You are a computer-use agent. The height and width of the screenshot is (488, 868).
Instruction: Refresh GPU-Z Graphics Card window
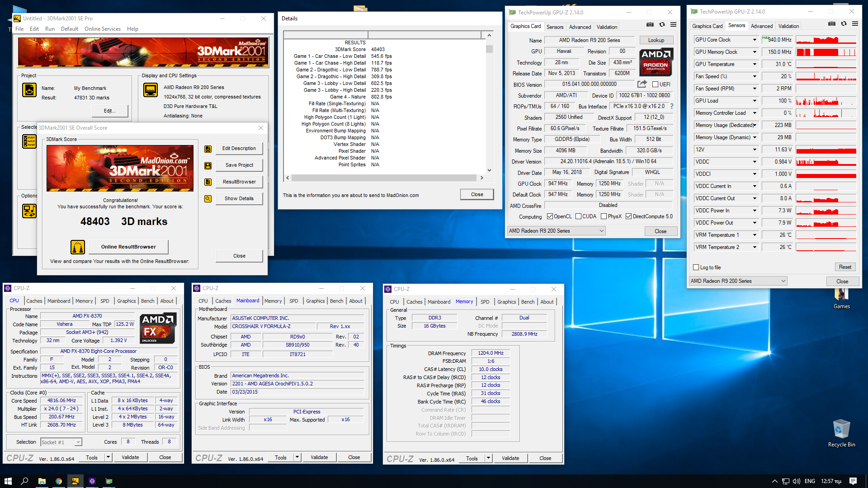coord(662,24)
